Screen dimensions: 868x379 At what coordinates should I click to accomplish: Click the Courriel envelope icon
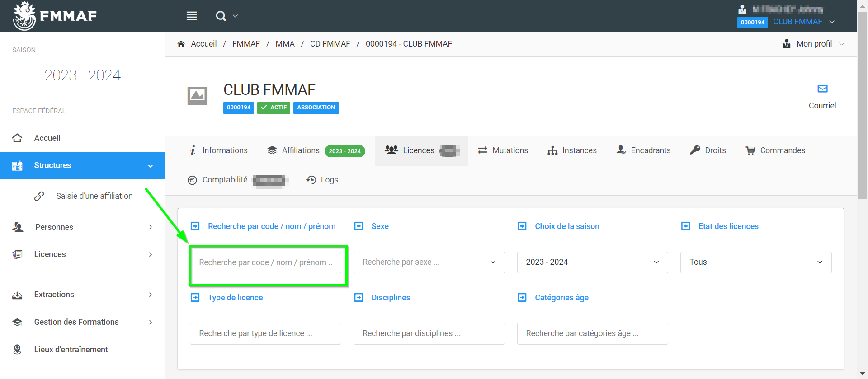(x=822, y=89)
